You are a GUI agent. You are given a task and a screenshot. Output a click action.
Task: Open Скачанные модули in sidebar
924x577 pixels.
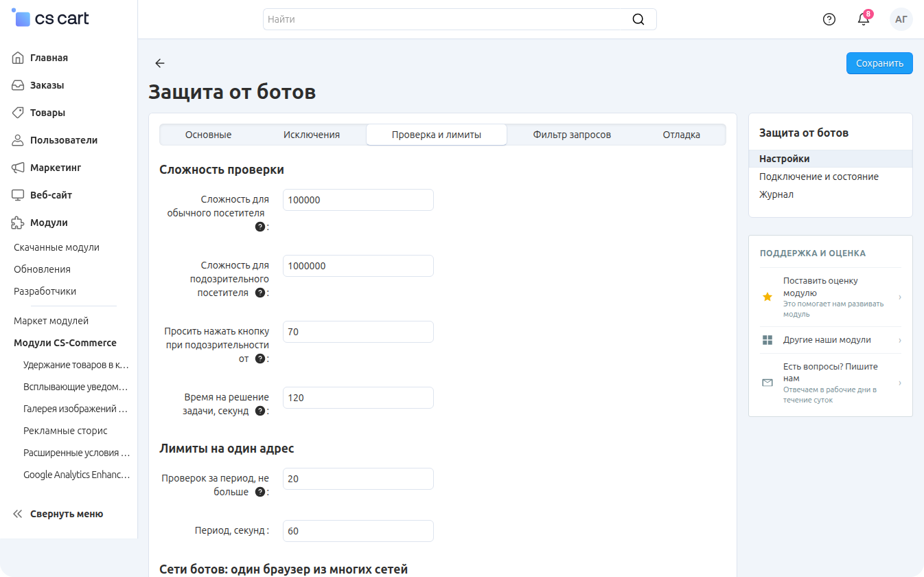(57, 247)
